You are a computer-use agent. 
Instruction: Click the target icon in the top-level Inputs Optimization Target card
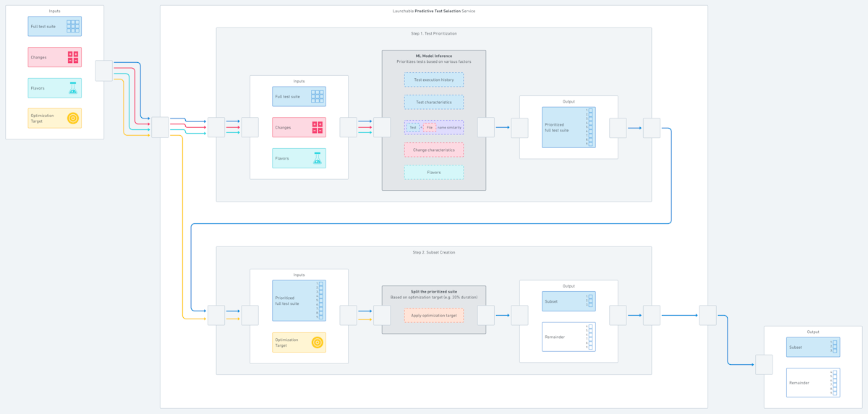pos(73,118)
